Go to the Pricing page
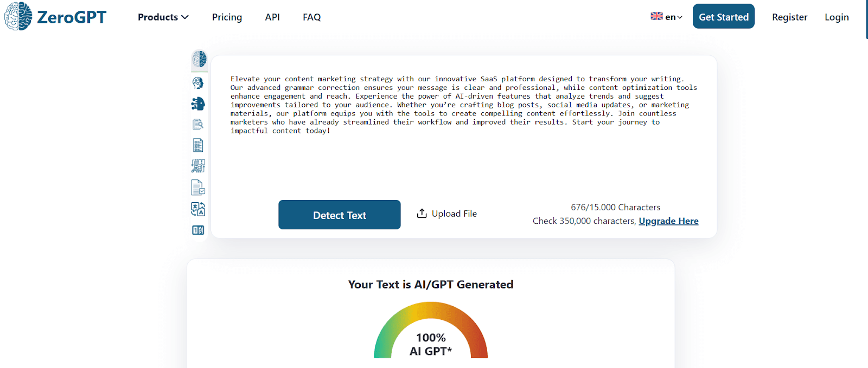 click(227, 17)
